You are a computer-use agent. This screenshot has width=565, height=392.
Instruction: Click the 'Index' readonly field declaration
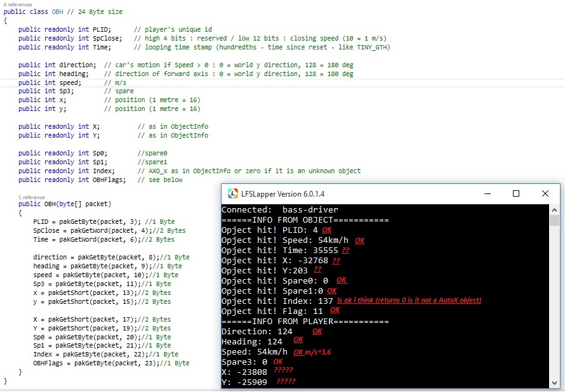pos(67,171)
